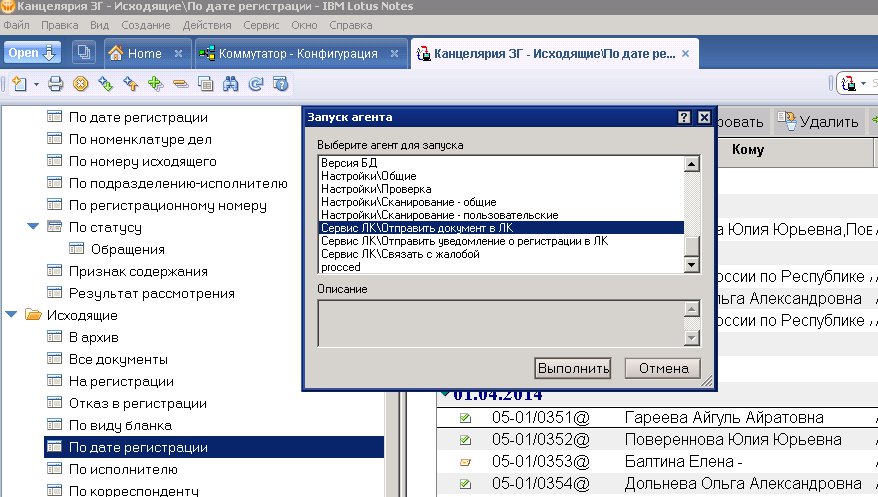Switch to the Коммутатор - Конфигурация tab
This screenshot has height=497, width=878.
(299, 54)
